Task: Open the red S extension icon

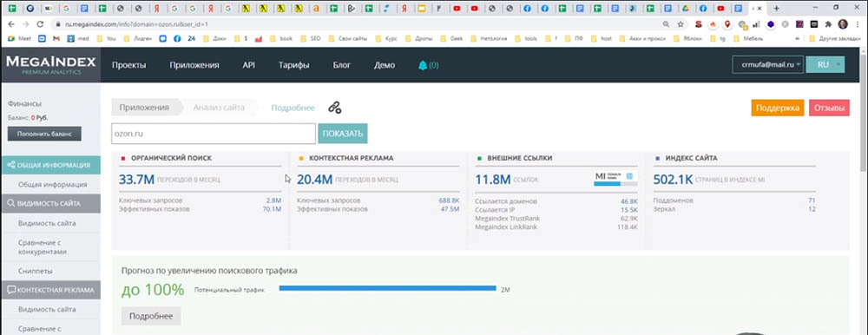Action: click(699, 24)
